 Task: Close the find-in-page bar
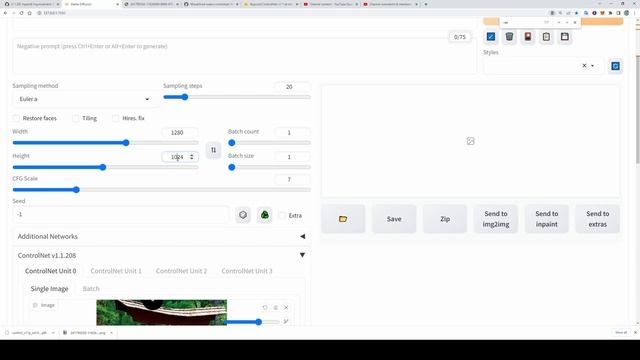coord(575,22)
